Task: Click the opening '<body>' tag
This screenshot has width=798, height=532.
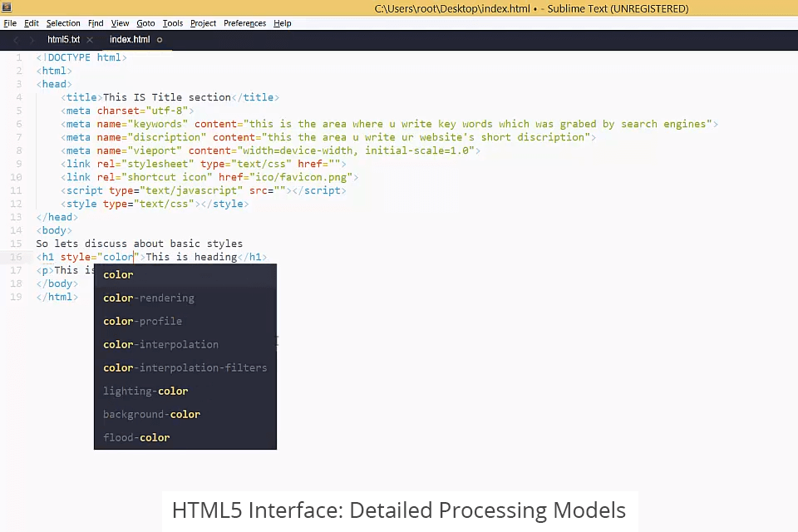Action: (x=54, y=230)
